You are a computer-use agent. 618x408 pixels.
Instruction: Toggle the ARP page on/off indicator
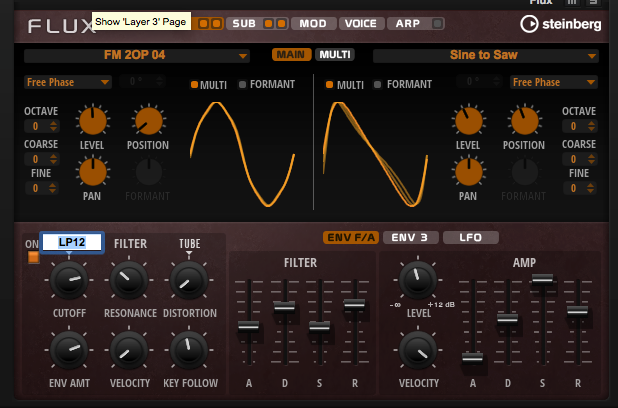437,24
